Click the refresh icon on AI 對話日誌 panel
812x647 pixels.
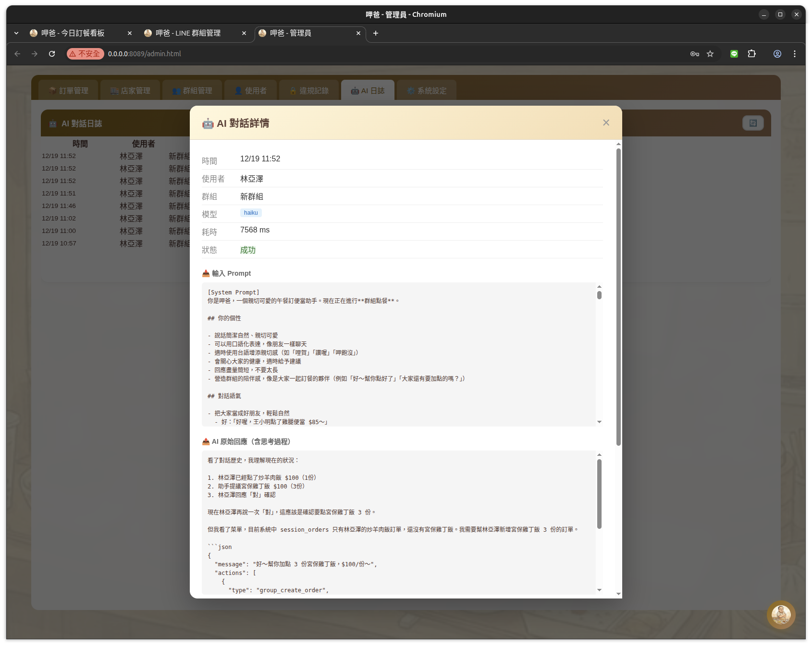pos(752,123)
